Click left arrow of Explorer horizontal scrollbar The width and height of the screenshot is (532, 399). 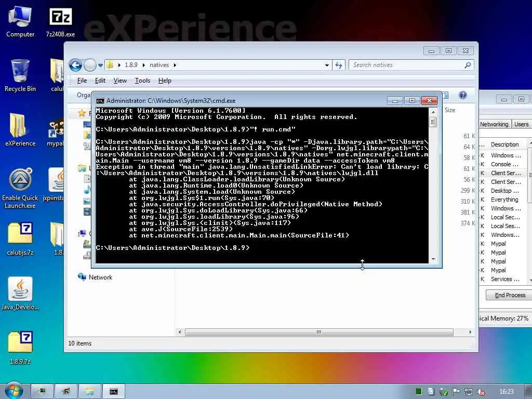coord(180,332)
